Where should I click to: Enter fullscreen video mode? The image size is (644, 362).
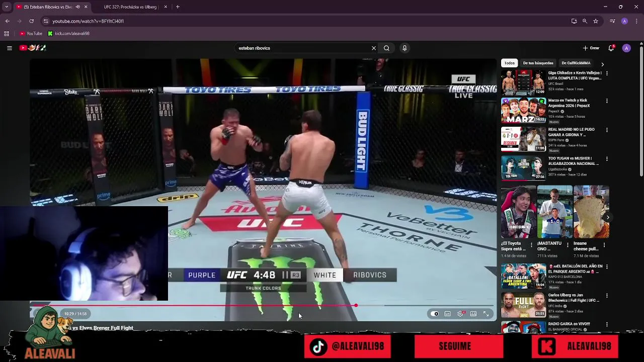(486, 314)
